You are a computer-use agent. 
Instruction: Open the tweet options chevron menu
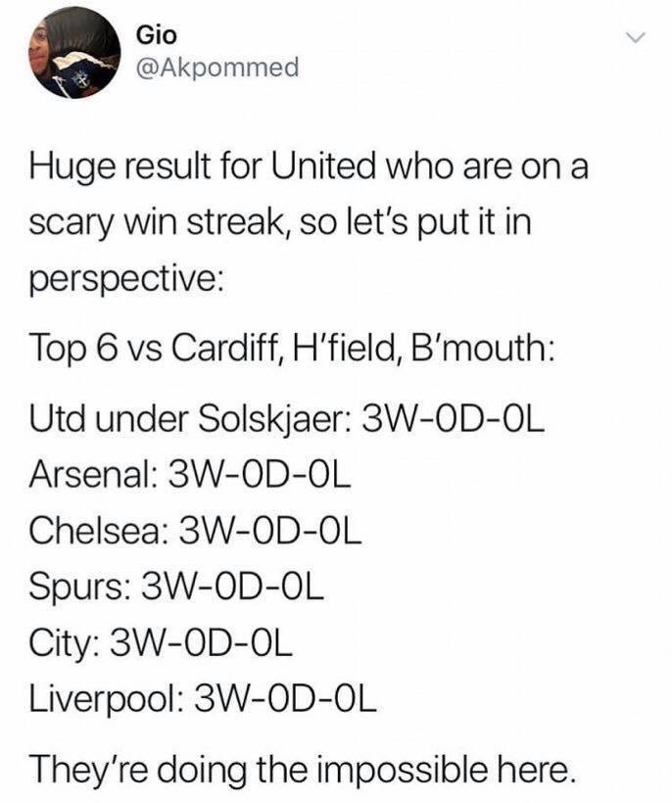coord(636,38)
